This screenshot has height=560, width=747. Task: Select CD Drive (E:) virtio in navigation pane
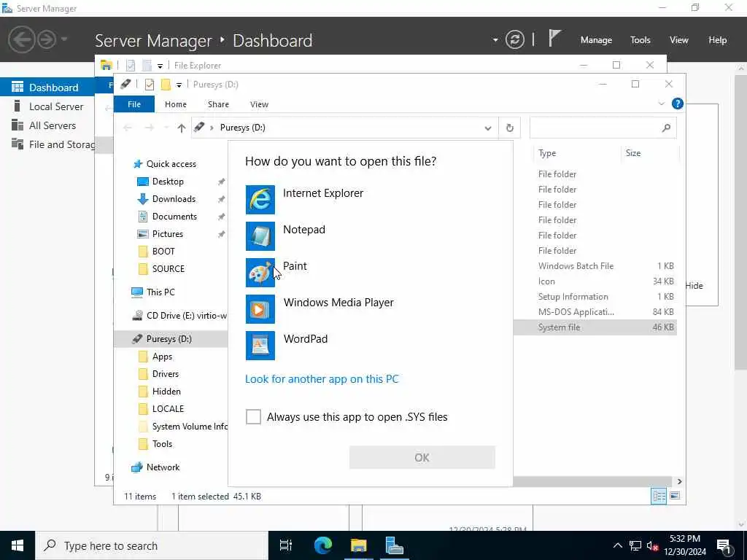click(186, 315)
